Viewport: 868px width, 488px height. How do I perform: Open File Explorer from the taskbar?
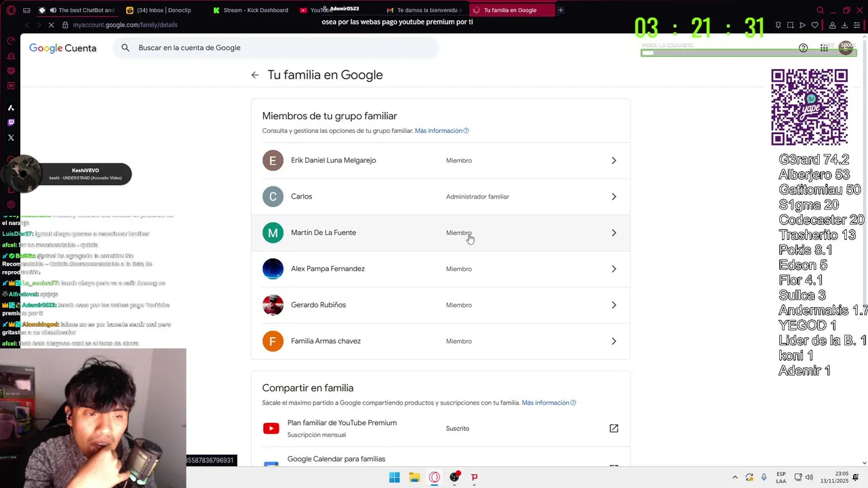click(414, 478)
